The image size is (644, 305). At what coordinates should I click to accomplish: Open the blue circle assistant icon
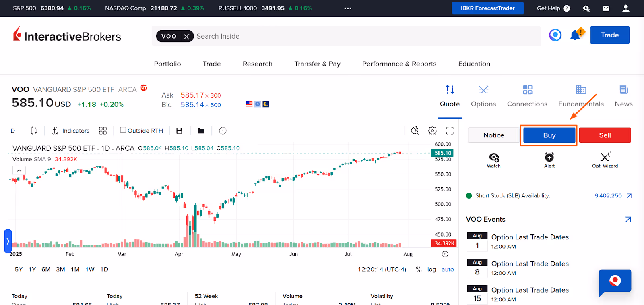555,35
